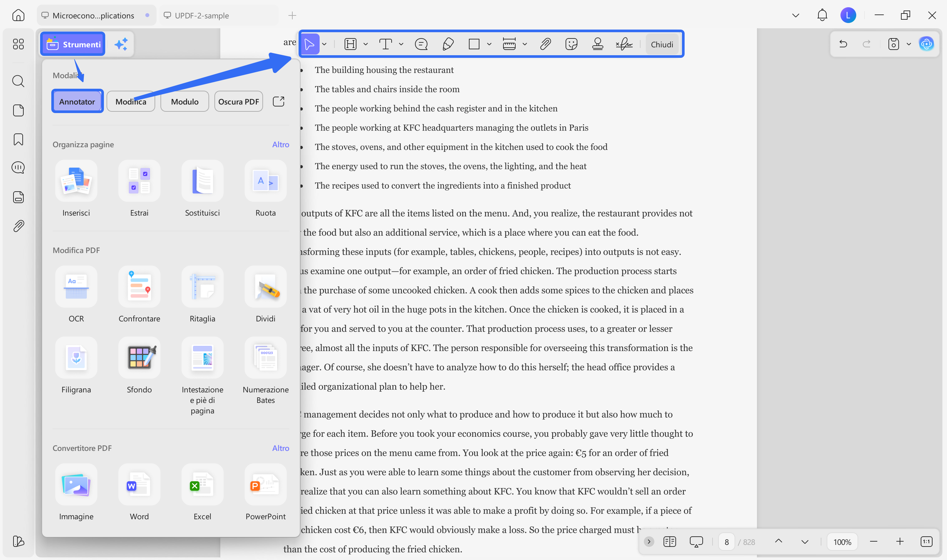Screen dimensions: 947x560
Task: Expand measurement tool dropdown arrow
Action: 525,44
